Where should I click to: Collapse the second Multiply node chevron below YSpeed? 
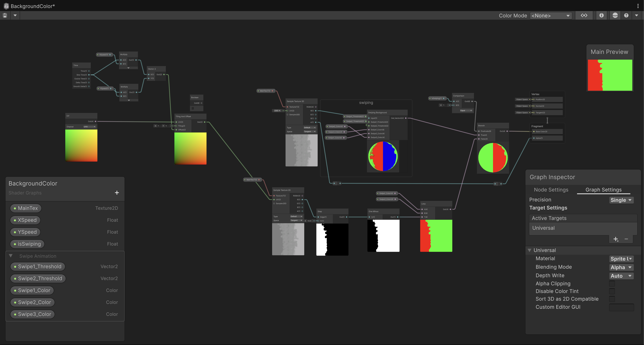(129, 100)
